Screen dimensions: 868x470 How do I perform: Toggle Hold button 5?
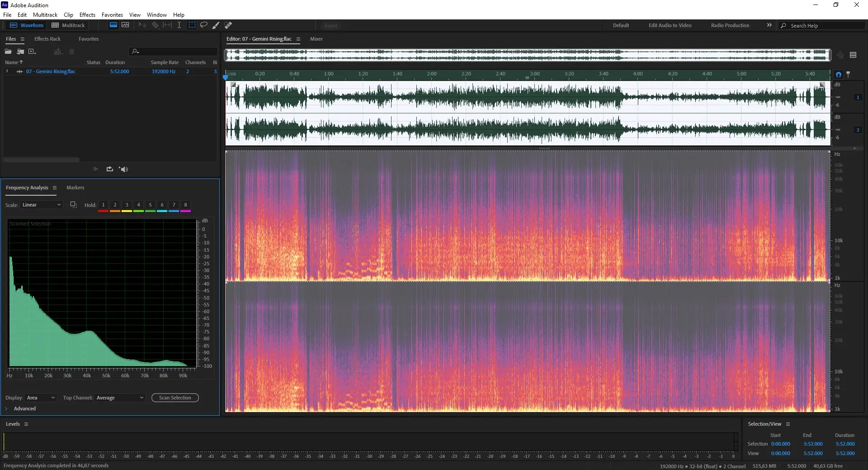[150, 205]
